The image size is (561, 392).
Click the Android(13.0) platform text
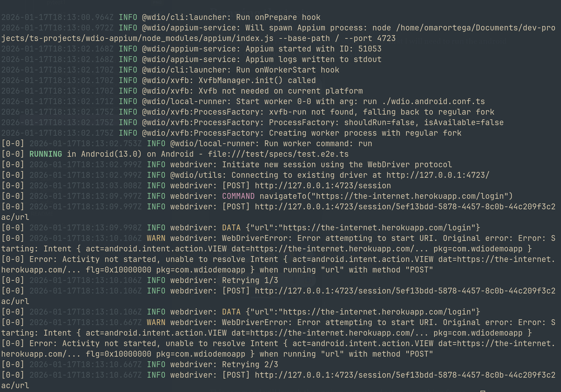pos(111,154)
